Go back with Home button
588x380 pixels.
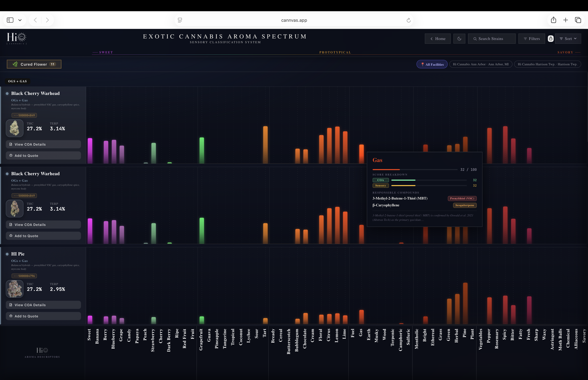tap(437, 39)
